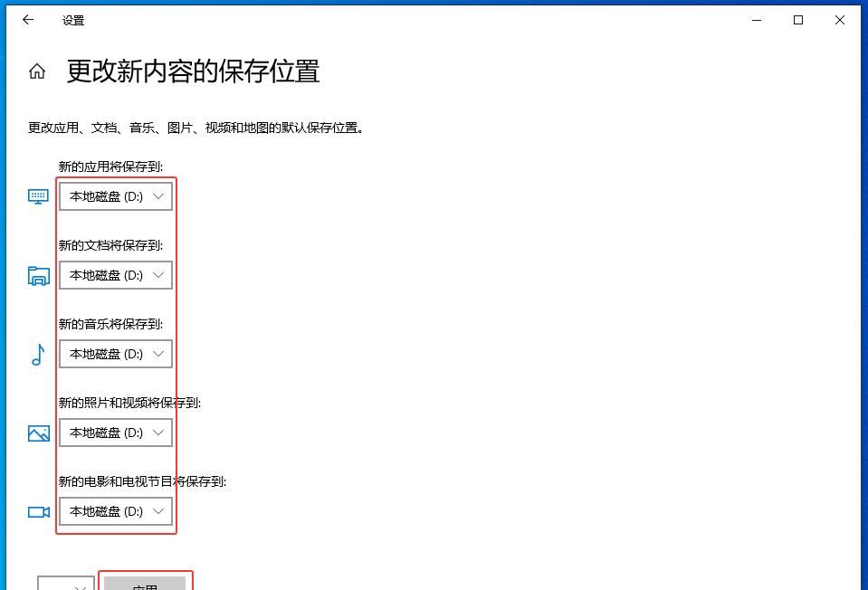The width and height of the screenshot is (868, 590).
Task: Click the music note icon
Action: click(38, 354)
